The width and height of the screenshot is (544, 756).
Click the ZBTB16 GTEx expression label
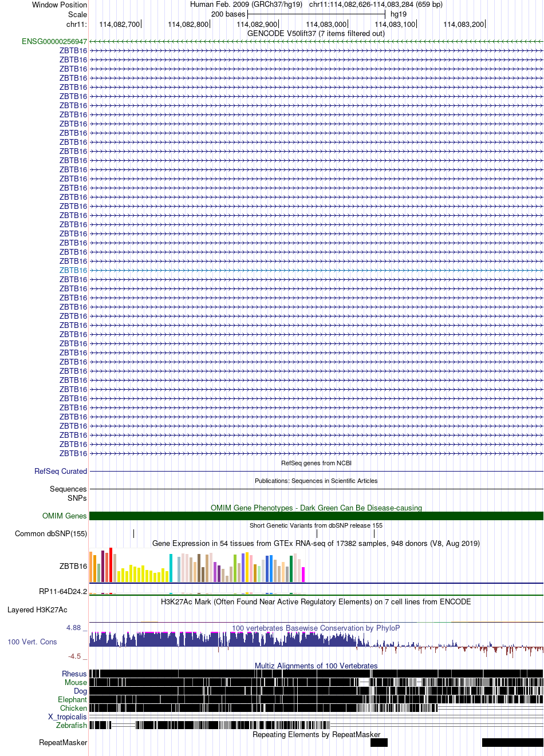tap(73, 566)
